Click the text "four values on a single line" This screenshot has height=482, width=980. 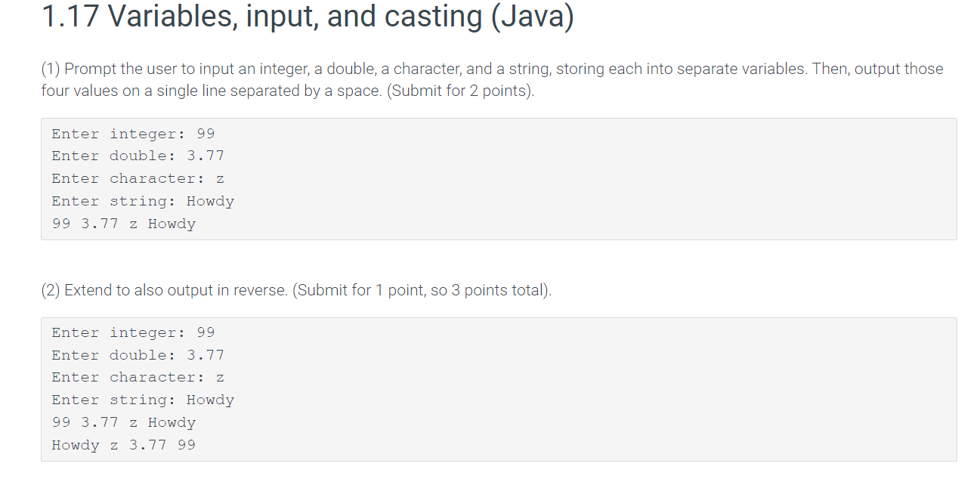[x=129, y=91]
